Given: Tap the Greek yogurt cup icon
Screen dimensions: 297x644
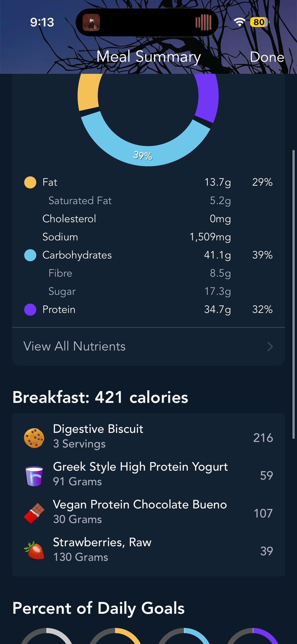Looking at the screenshot, I should coord(34,476).
